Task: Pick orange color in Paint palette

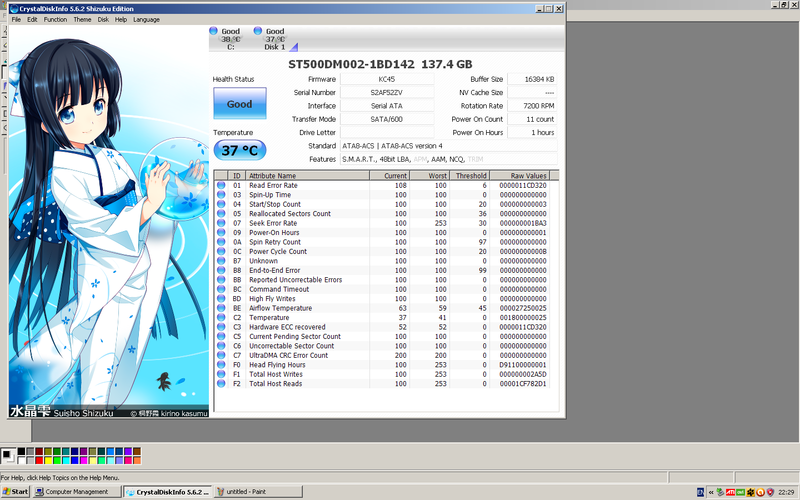Action: pos(137,460)
